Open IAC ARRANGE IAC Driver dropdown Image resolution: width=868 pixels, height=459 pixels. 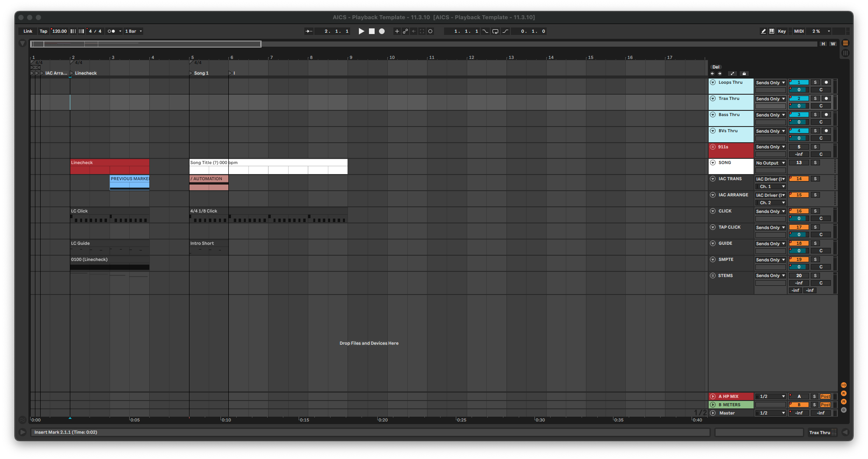pos(771,195)
